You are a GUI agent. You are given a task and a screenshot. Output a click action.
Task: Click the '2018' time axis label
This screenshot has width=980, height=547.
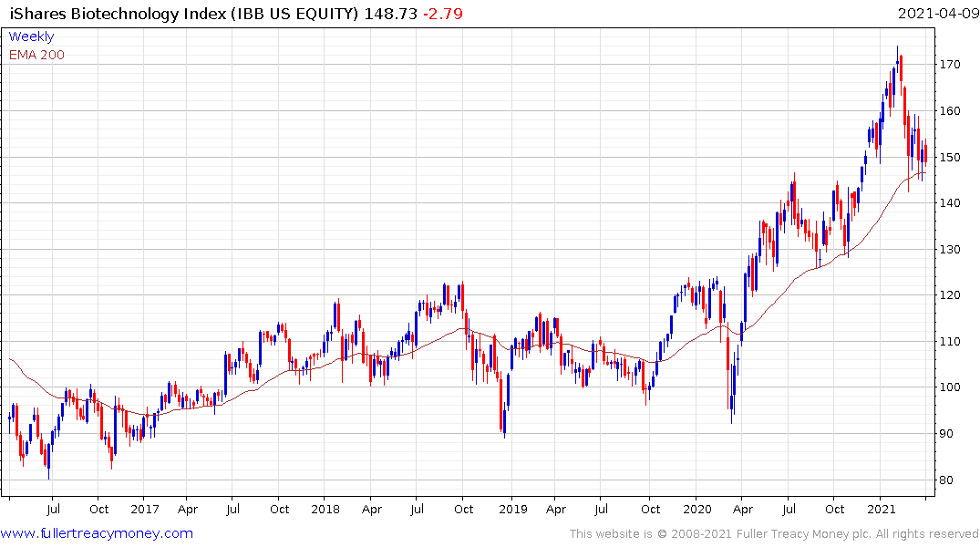click(x=325, y=510)
